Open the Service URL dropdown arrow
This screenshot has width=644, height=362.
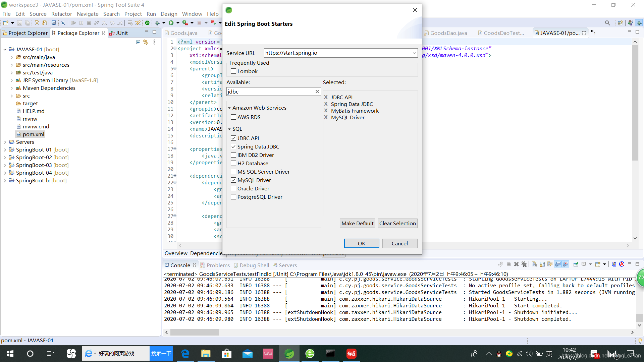[414, 53]
